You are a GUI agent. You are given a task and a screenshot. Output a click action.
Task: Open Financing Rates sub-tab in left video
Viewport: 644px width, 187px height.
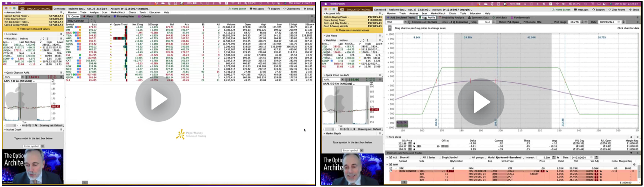click(x=124, y=16)
